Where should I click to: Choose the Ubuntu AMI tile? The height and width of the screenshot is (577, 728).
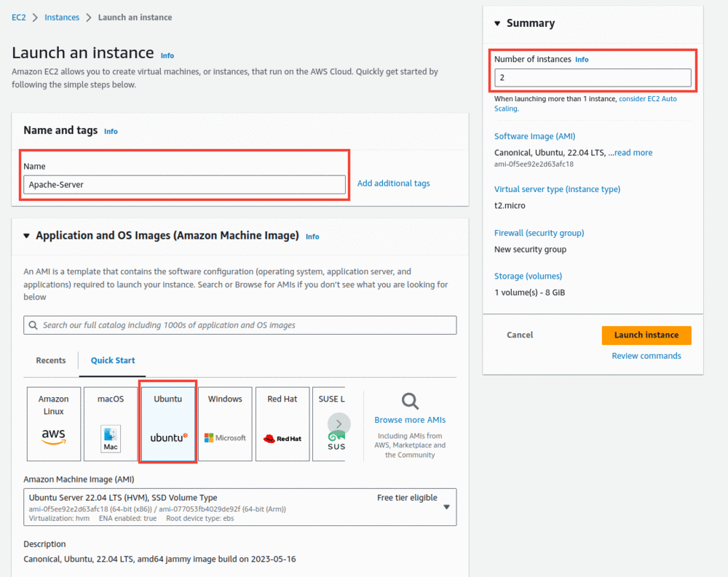[x=167, y=423]
